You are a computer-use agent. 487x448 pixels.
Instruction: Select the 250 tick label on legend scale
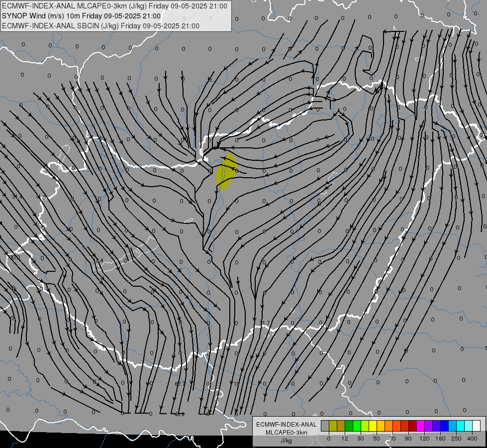point(456,439)
